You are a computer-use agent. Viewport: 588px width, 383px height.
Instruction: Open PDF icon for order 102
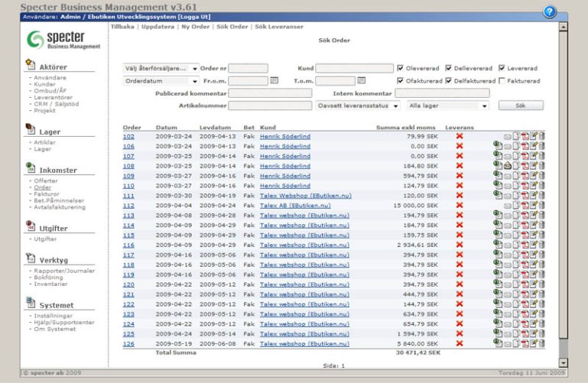point(525,136)
